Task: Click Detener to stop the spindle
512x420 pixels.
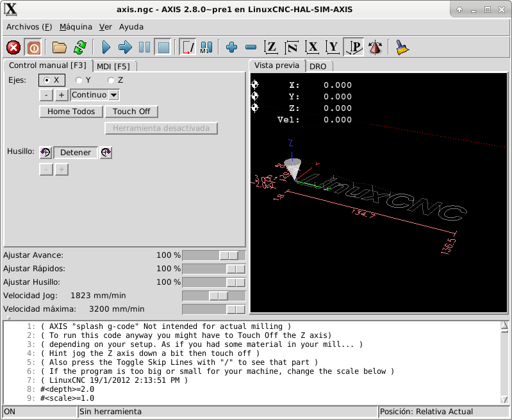Action: pos(76,153)
